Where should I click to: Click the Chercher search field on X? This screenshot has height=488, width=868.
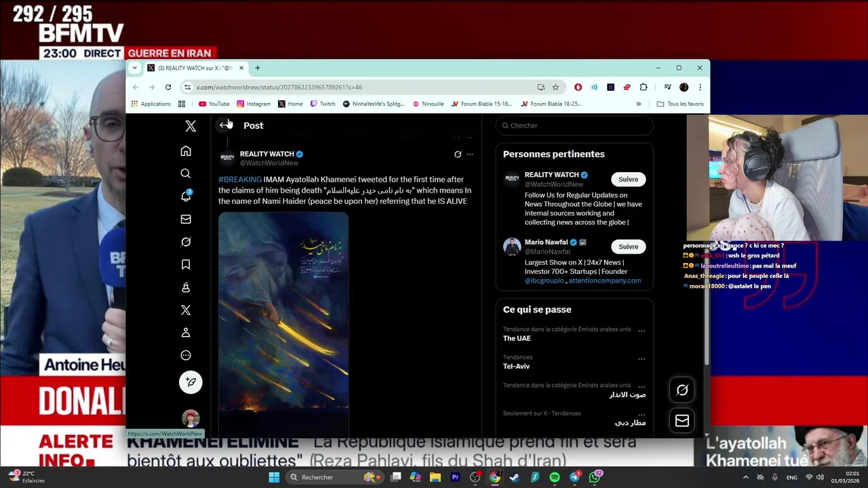(574, 125)
